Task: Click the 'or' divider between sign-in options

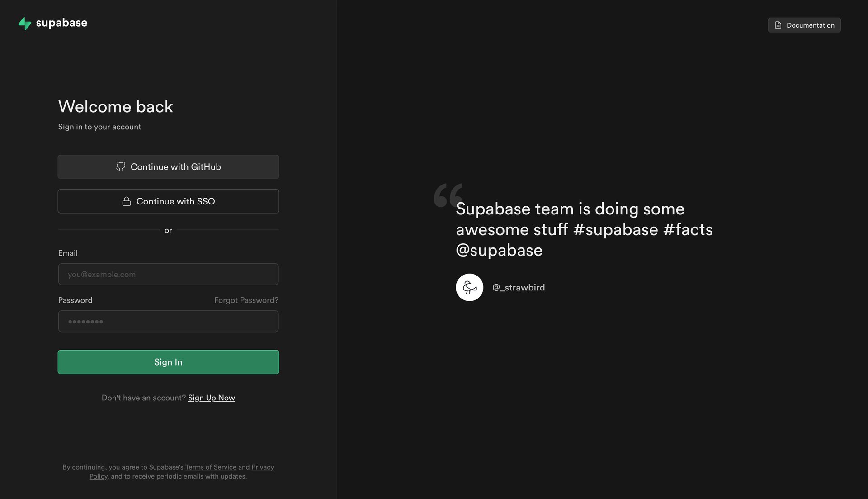Action: 168,230
